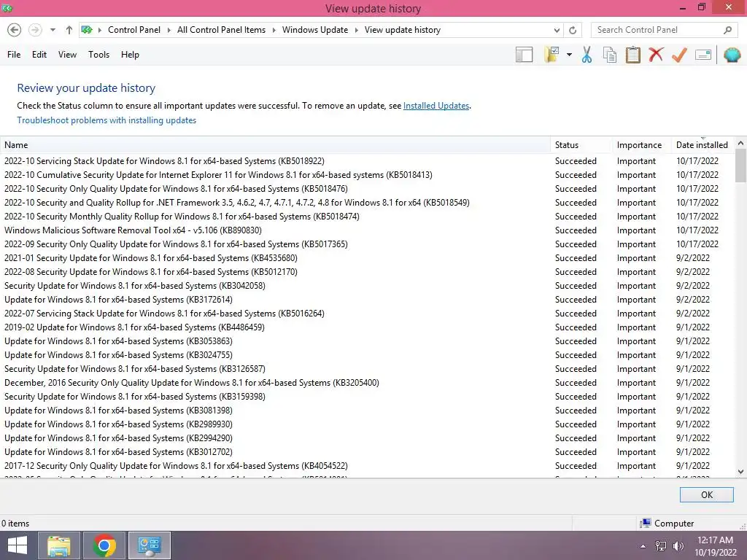Go back with the Back arrow button
The image size is (747, 560).
coord(15,30)
